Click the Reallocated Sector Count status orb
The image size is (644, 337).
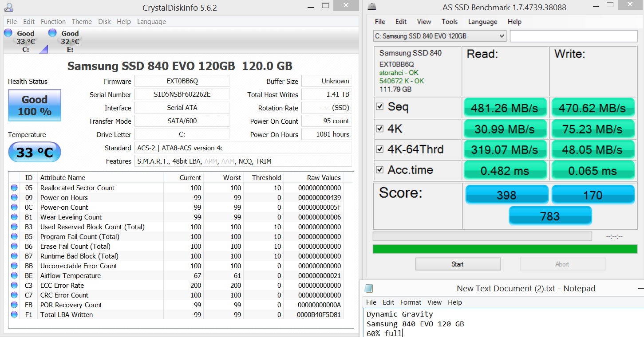click(14, 188)
